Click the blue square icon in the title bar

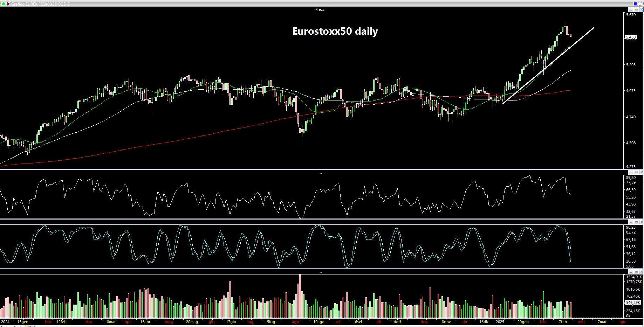click(636, 4)
